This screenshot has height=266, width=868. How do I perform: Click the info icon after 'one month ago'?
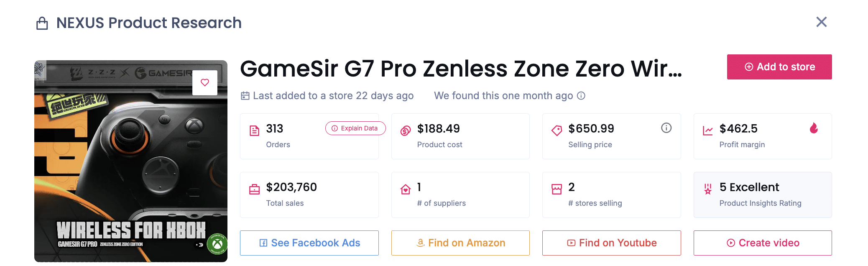pos(581,96)
